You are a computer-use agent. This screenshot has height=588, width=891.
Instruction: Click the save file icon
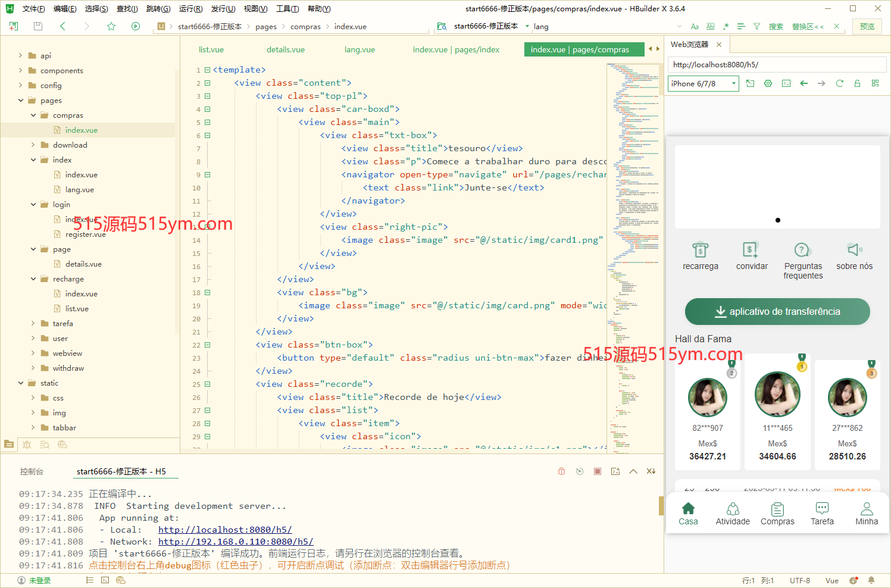click(37, 26)
